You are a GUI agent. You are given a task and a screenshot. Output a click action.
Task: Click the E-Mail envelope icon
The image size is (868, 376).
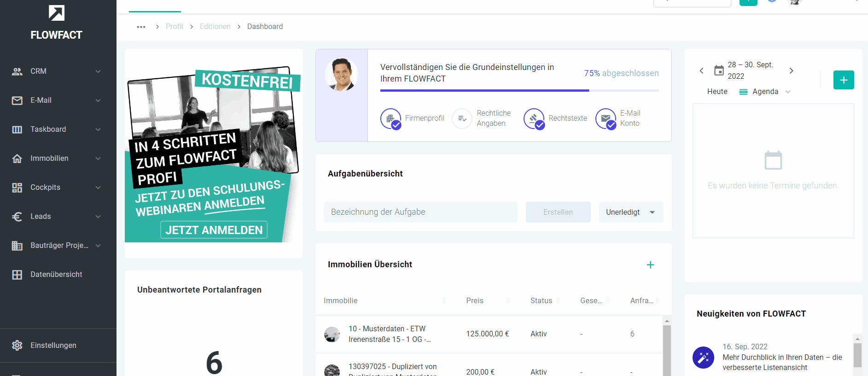pos(17,100)
